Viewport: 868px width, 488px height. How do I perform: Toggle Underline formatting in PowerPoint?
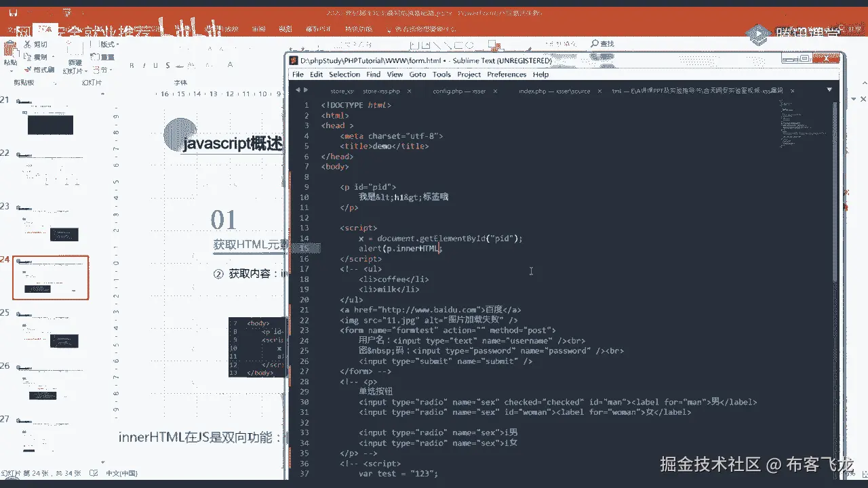tap(155, 66)
